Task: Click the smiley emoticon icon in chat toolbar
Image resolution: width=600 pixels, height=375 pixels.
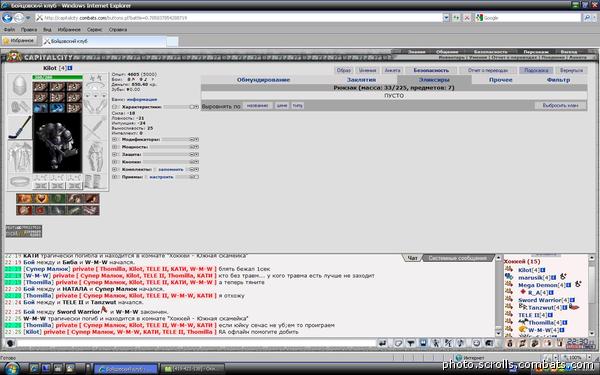Action: click(x=476, y=343)
